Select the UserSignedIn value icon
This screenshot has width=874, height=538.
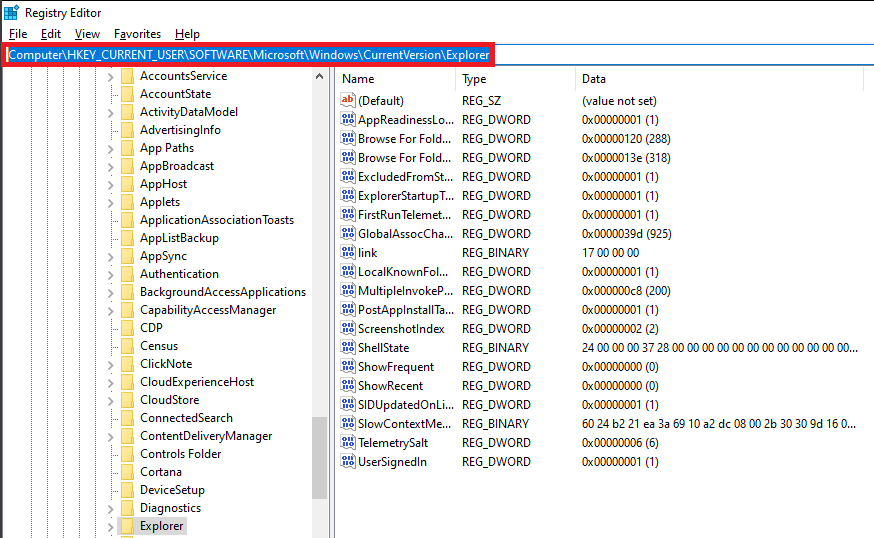coord(348,462)
